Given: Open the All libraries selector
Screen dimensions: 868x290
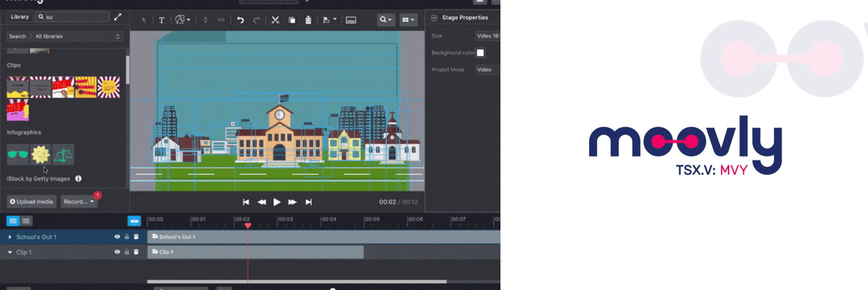Looking at the screenshot, I should [78, 36].
